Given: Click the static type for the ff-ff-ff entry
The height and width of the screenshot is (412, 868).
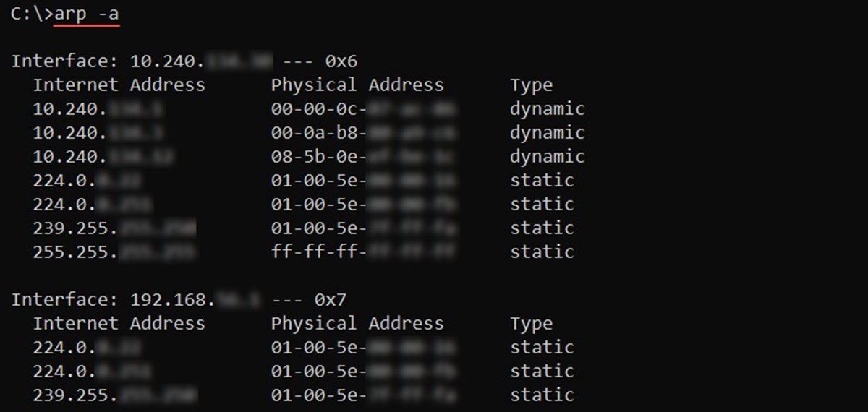Looking at the screenshot, I should (542, 252).
